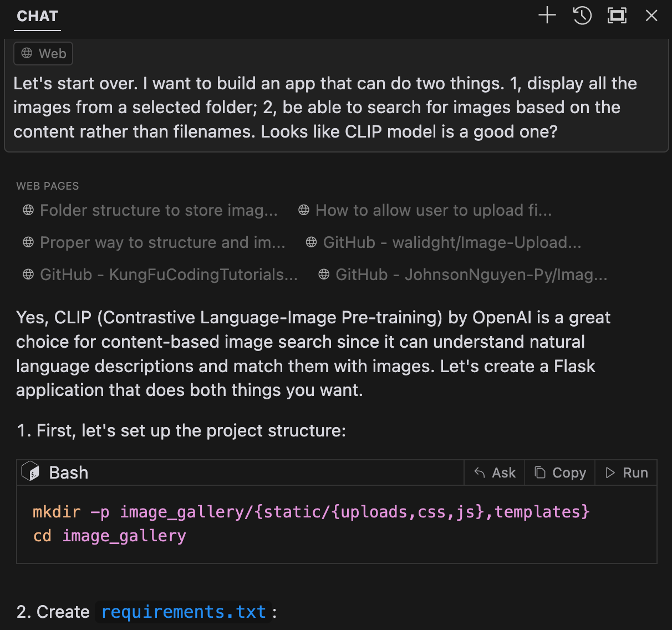Click the mkdir command line in code
Viewport: 672px width, 630px height.
[311, 511]
